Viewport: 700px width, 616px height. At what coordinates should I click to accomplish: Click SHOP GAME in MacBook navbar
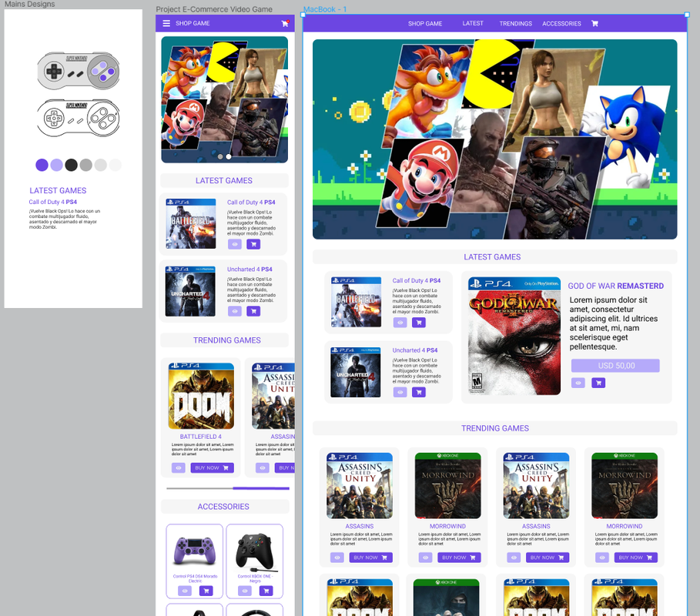[425, 24]
